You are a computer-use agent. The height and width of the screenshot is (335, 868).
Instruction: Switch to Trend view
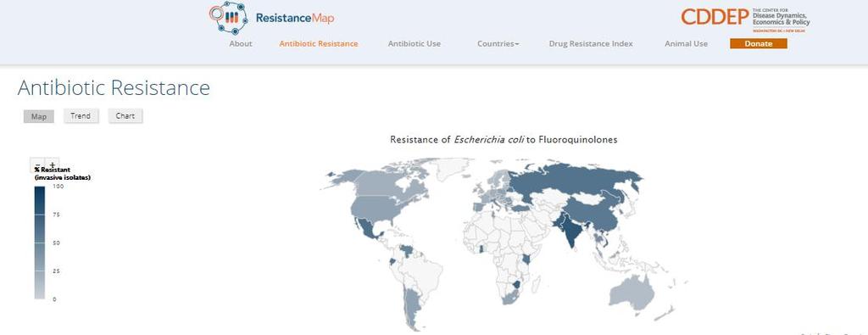pyautogui.click(x=81, y=115)
